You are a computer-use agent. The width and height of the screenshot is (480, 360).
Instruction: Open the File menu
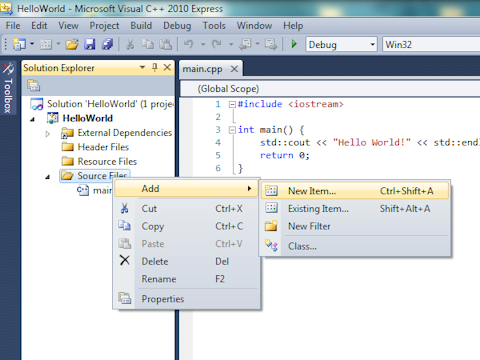[x=13, y=26]
